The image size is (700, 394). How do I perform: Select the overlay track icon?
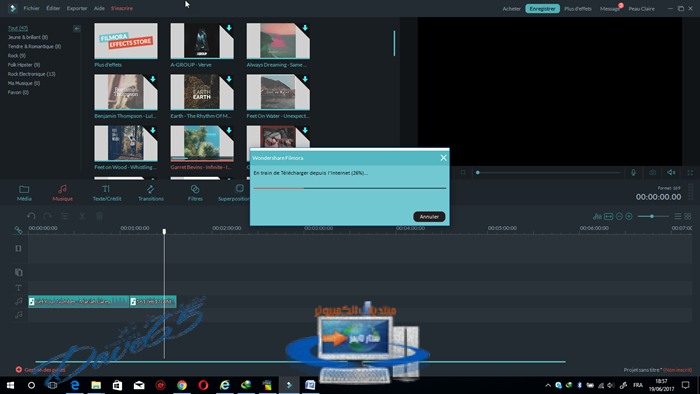pos(18,272)
